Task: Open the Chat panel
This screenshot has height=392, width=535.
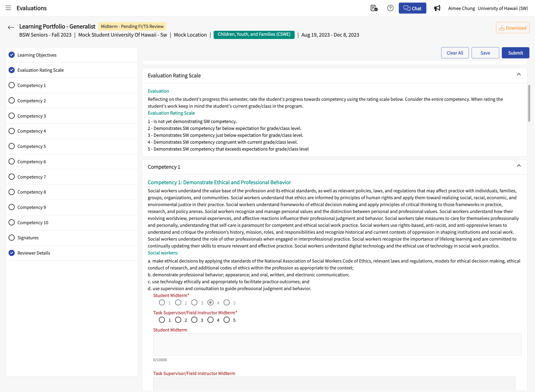Action: (412, 8)
